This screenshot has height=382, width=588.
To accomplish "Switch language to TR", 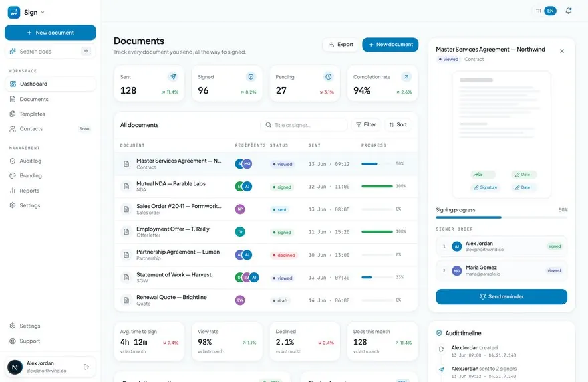I will click(x=538, y=11).
